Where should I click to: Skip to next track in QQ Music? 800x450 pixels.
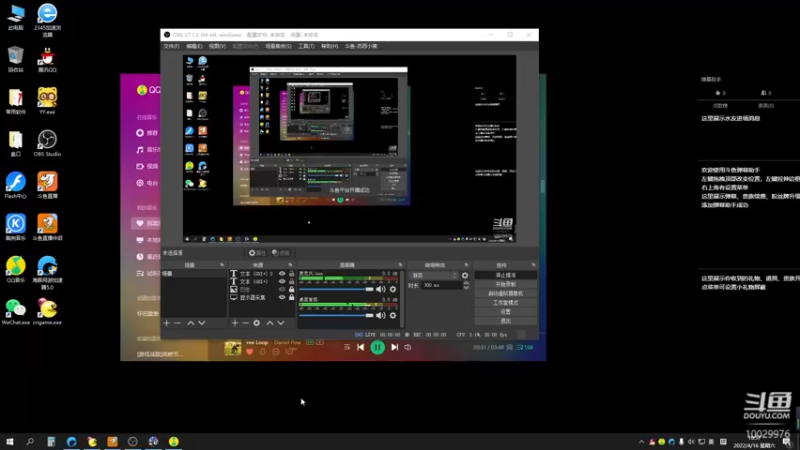click(394, 347)
